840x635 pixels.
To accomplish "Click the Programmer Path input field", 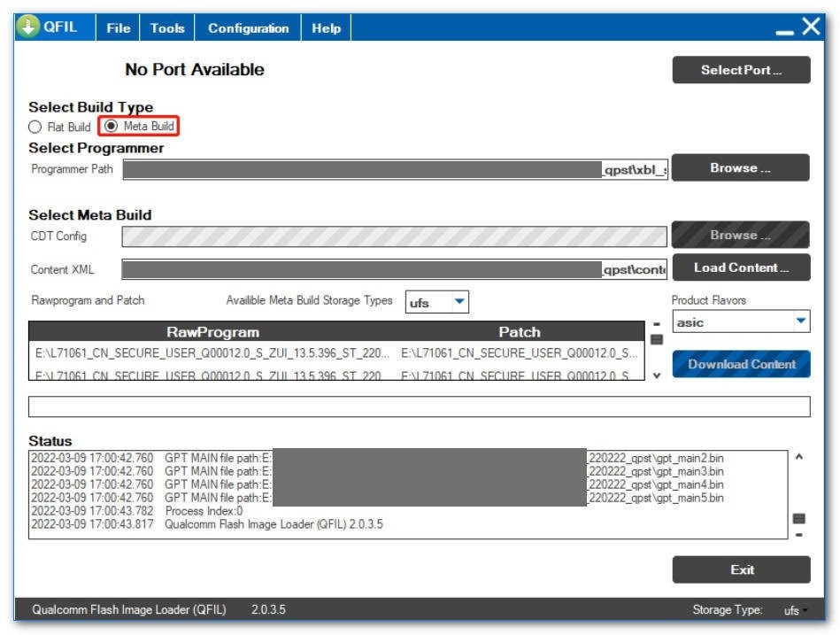I will pos(396,169).
